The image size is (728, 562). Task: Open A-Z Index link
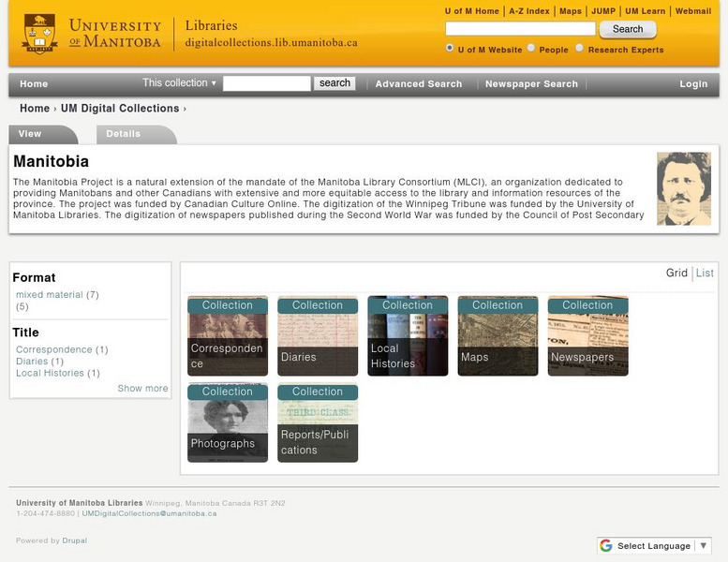[529, 11]
